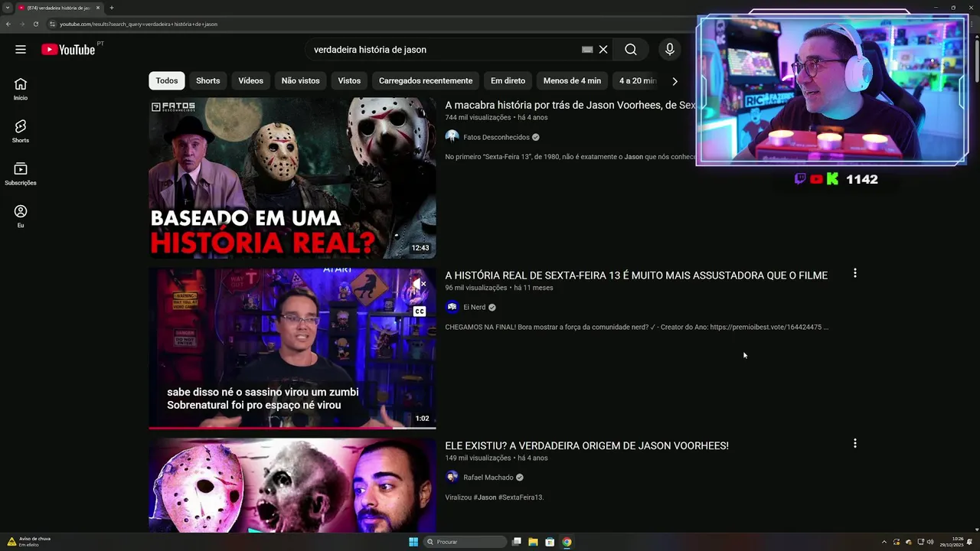Select the Carregados recentemente chip
Viewport: 980px width, 551px height.
(426, 80)
